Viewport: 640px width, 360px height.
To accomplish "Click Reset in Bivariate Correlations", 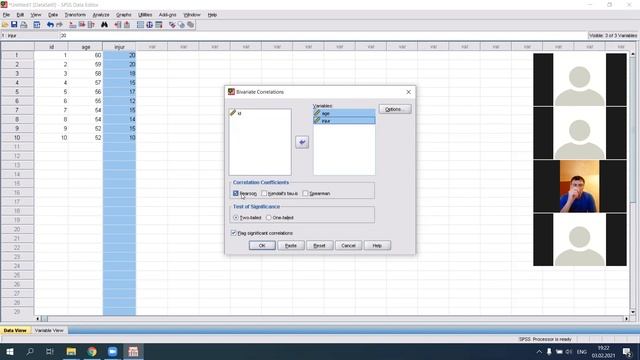I will 319,245.
